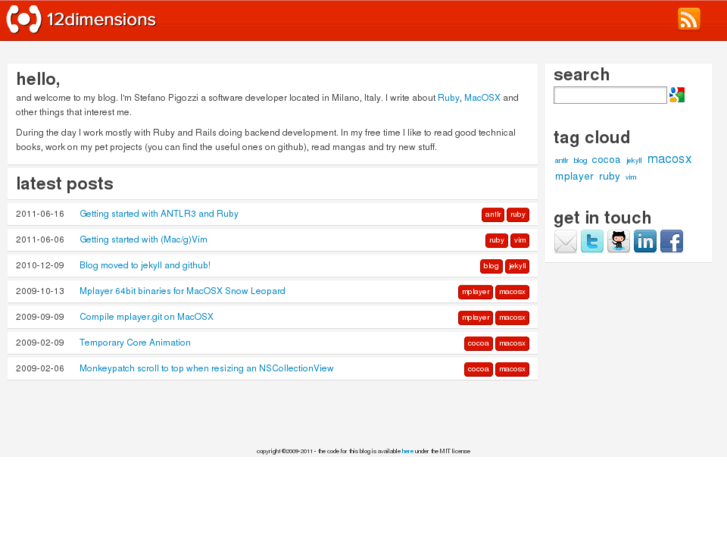Click ruby tag on (Mac/g)Vim post
The height and width of the screenshot is (545, 727).
tap(497, 240)
